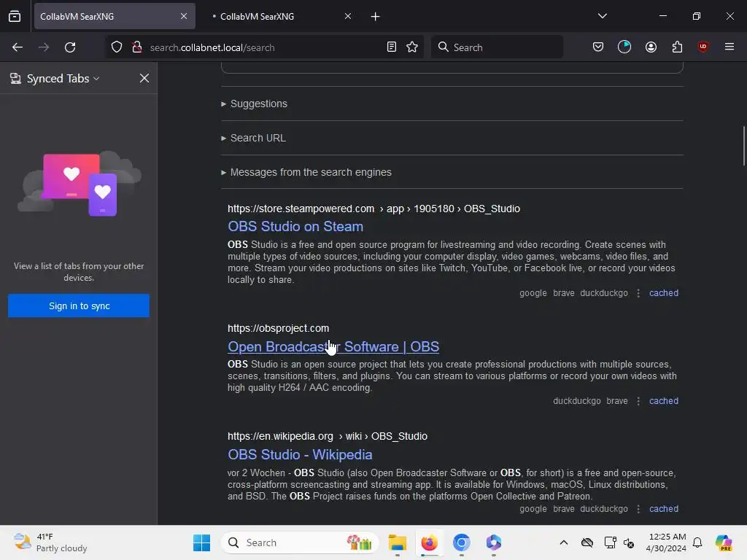This screenshot has height=560, width=747.
Task: Click Sign in to sync button
Action: tap(79, 306)
